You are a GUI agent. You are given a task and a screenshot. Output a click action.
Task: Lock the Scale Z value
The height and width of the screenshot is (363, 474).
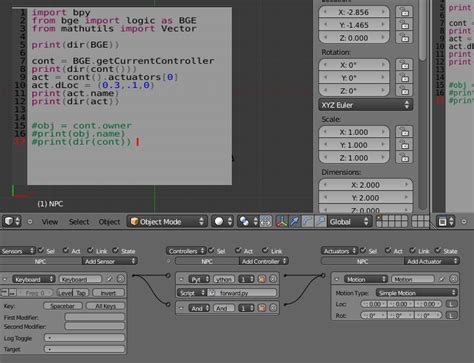point(404,158)
